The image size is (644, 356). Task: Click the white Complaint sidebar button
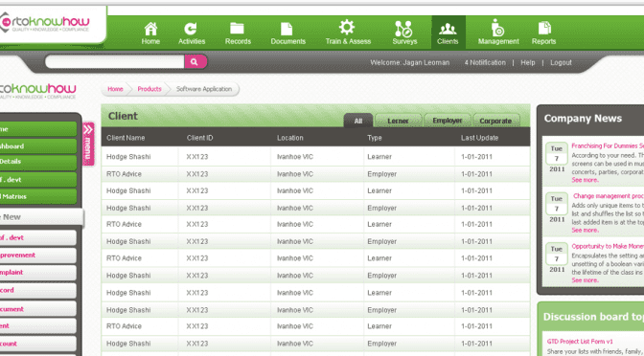[37, 273]
